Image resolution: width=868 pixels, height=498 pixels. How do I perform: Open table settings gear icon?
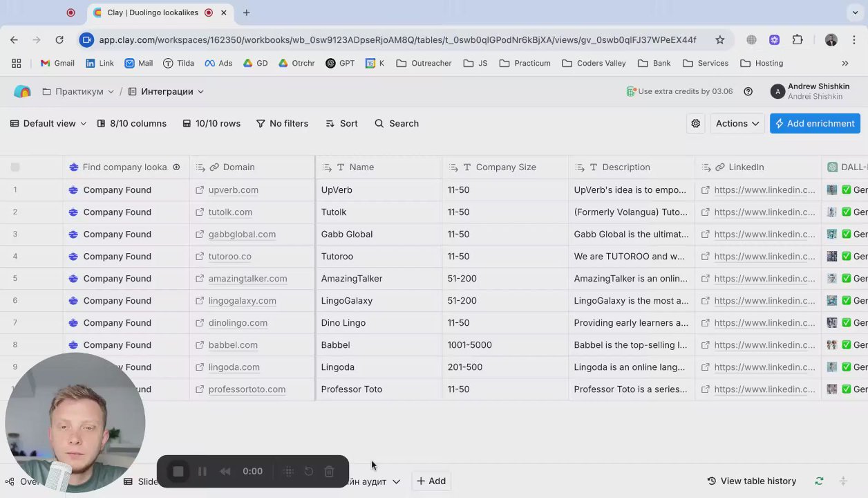pos(696,123)
